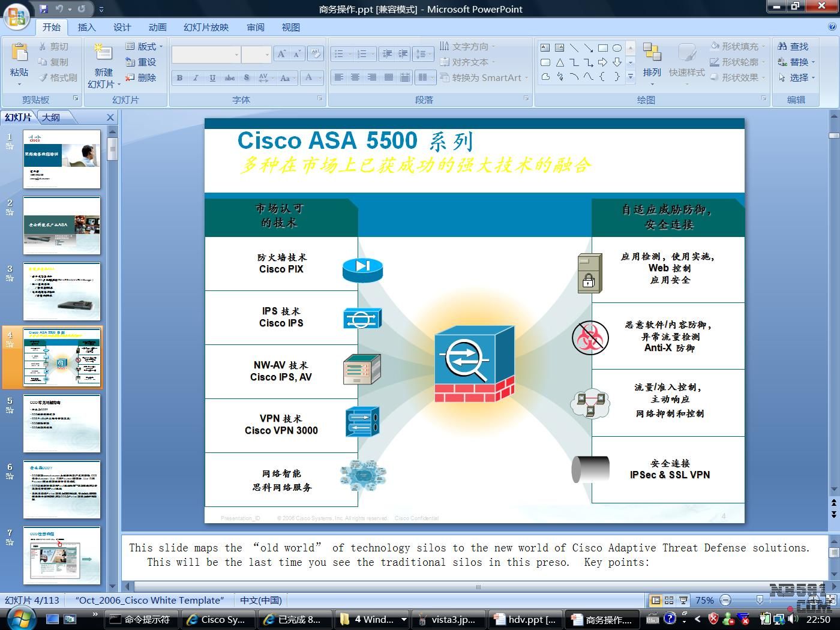The width and height of the screenshot is (840, 630).
Task: Expand the Replace (替换) dropdown arrow
Action: point(813,62)
